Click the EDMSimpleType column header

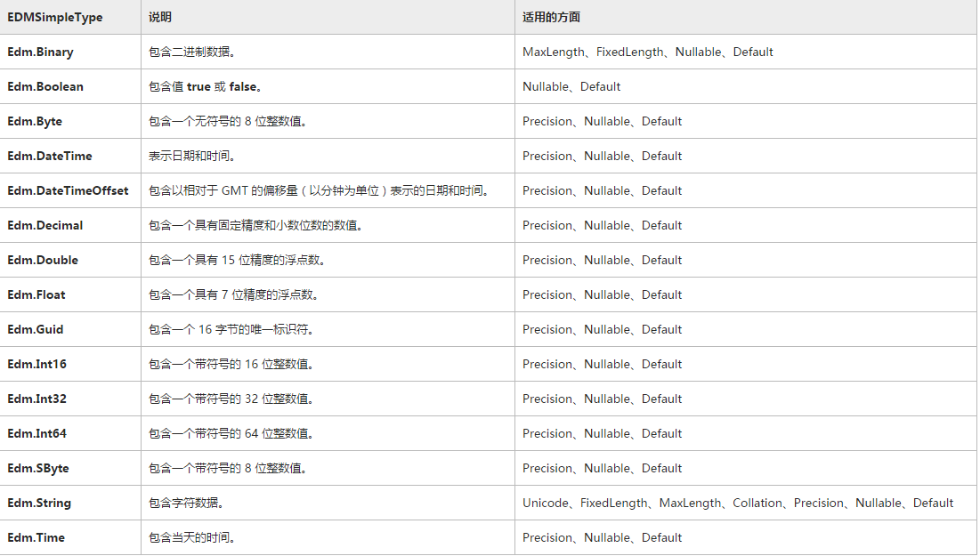coord(55,17)
